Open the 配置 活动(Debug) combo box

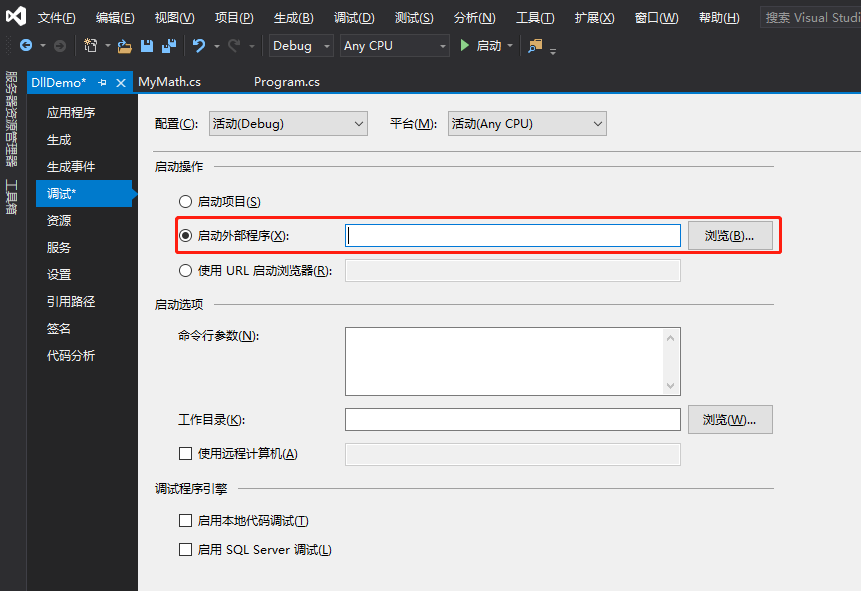click(288, 124)
